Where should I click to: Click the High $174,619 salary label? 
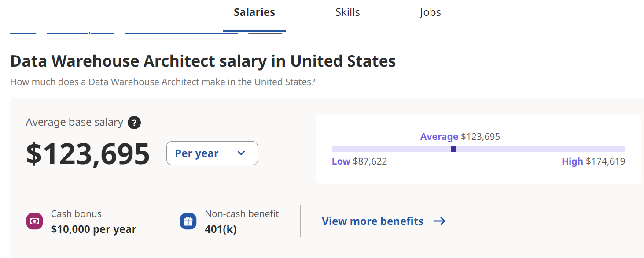[593, 161]
